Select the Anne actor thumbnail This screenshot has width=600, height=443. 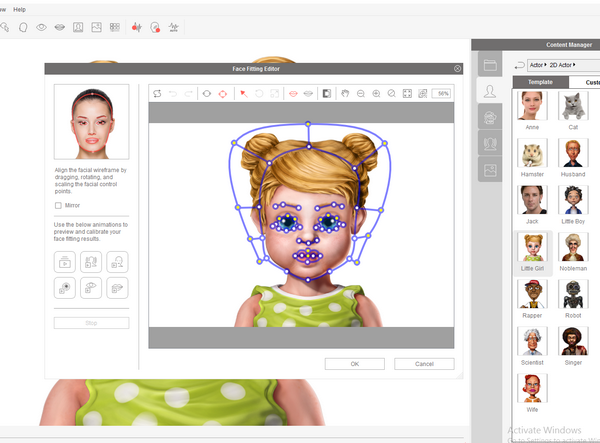tap(532, 106)
